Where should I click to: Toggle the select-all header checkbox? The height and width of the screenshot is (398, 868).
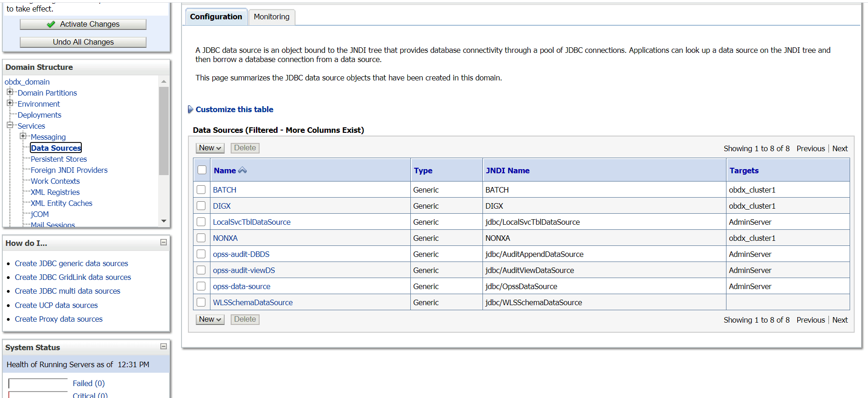coord(202,170)
